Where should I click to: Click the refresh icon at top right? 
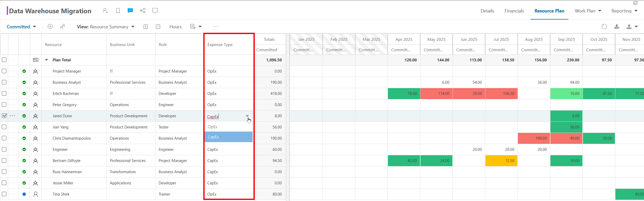coord(604,27)
